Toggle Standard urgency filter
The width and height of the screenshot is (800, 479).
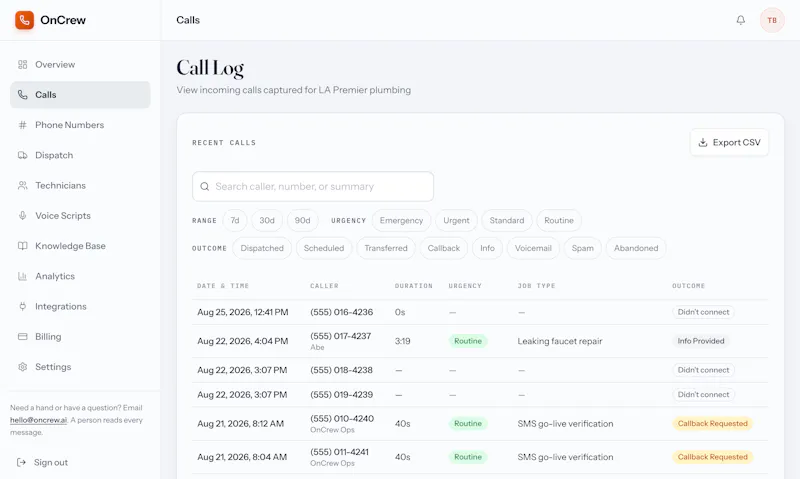(x=507, y=220)
